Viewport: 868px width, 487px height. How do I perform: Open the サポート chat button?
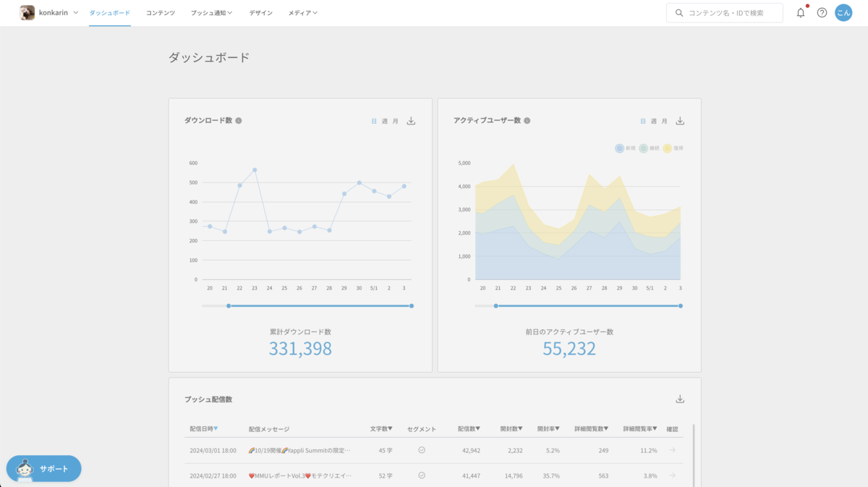44,469
